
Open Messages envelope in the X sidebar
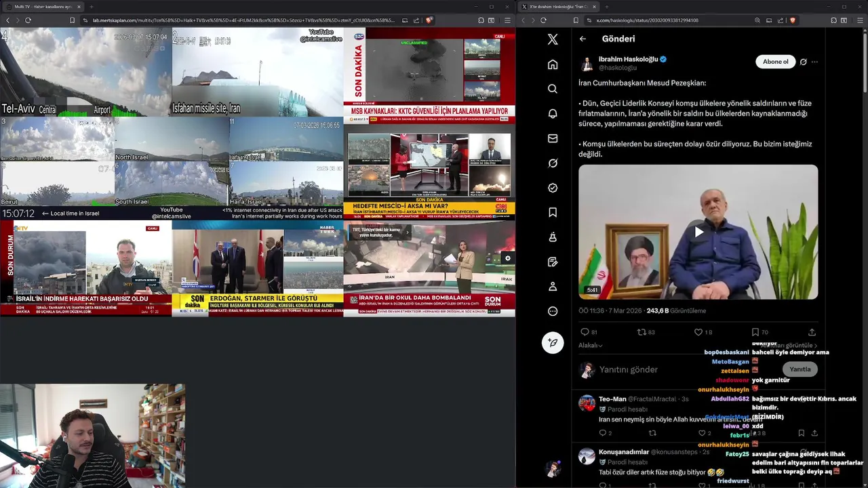coord(553,138)
